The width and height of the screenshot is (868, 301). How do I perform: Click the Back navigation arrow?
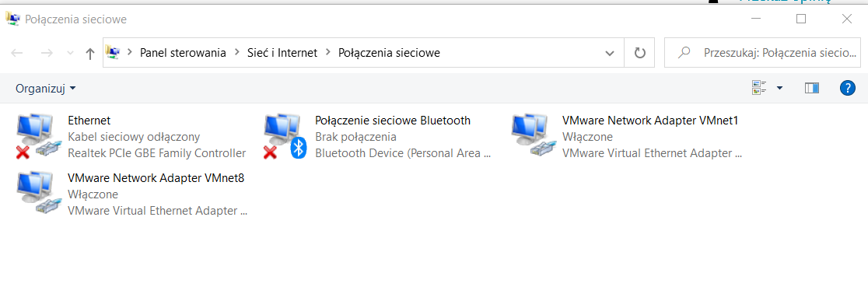pyautogui.click(x=17, y=53)
